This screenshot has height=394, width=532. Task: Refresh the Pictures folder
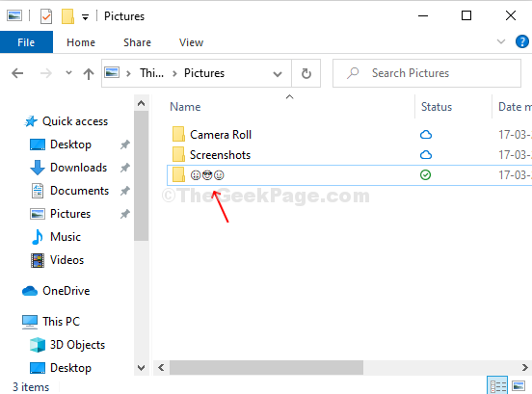(x=306, y=73)
